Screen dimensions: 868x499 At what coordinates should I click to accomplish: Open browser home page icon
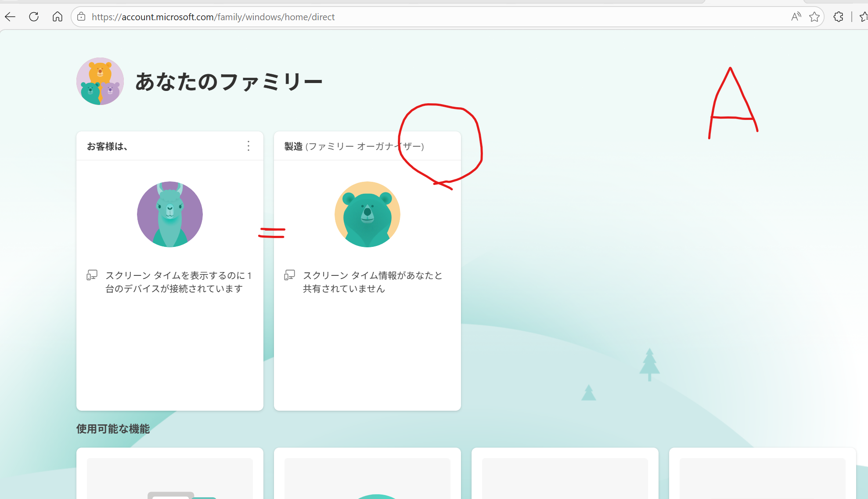[x=58, y=17]
